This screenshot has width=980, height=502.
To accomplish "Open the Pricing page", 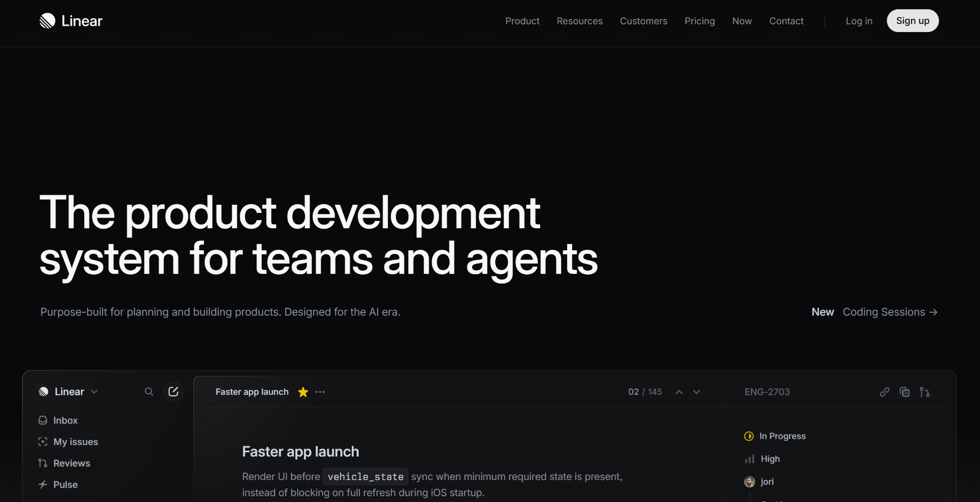I will [700, 21].
